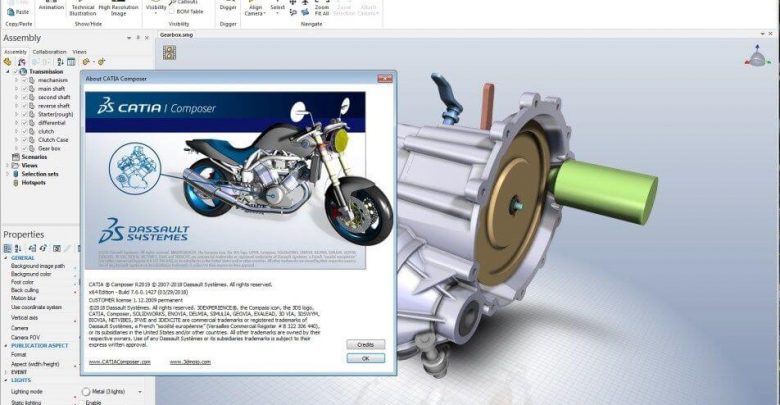Toggle the second shaft visibility checkbox
This screenshot has width=780, height=405.
(24, 97)
